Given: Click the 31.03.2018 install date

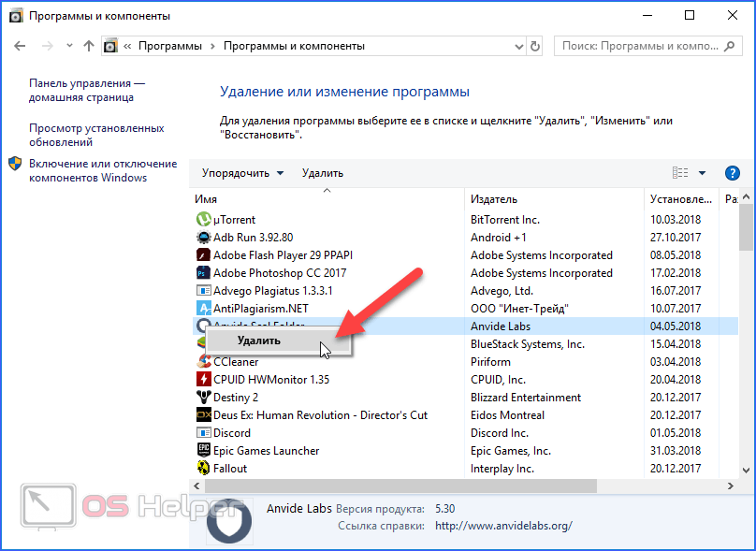Looking at the screenshot, I should pyautogui.click(x=675, y=451).
